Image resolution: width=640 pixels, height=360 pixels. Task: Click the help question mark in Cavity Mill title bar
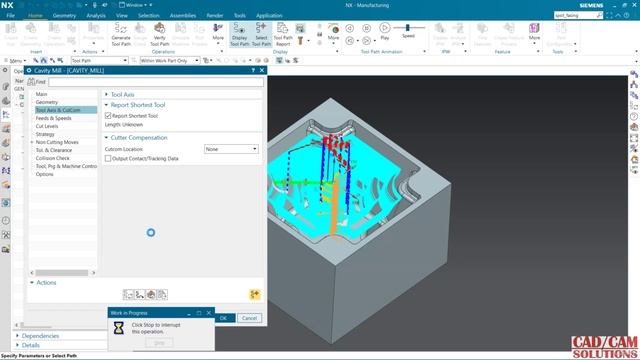tap(253, 70)
